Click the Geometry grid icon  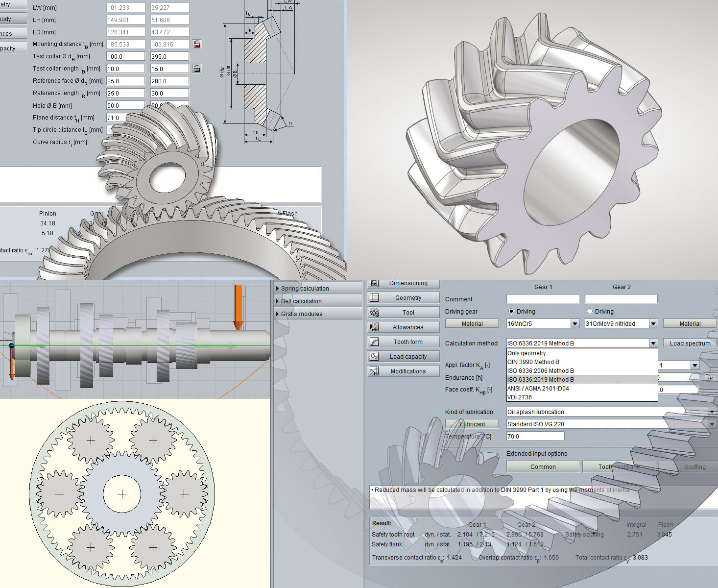coord(374,297)
